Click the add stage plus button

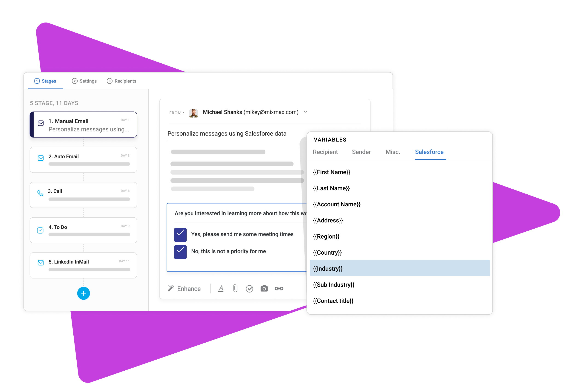pos(83,293)
